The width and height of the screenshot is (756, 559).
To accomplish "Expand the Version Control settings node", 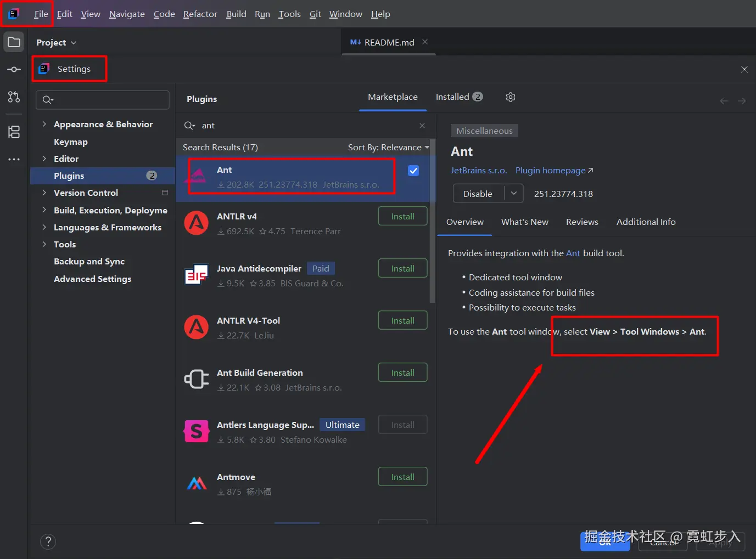I will pos(44,193).
